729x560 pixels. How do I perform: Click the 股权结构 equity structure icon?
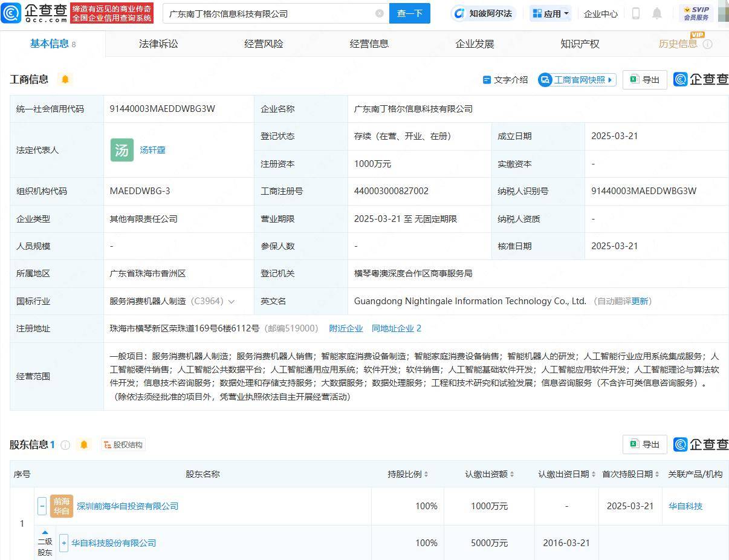(123, 444)
